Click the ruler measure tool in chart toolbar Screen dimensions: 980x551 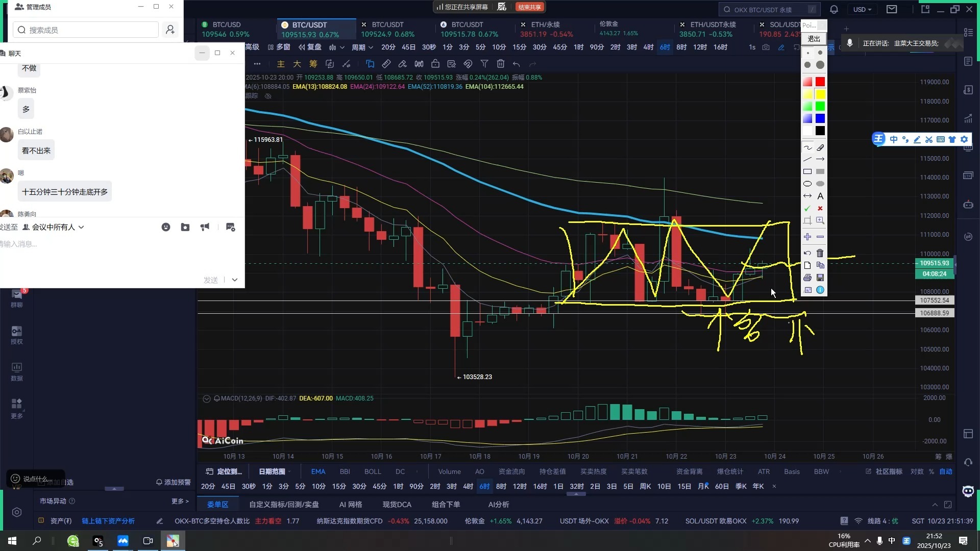click(386, 64)
